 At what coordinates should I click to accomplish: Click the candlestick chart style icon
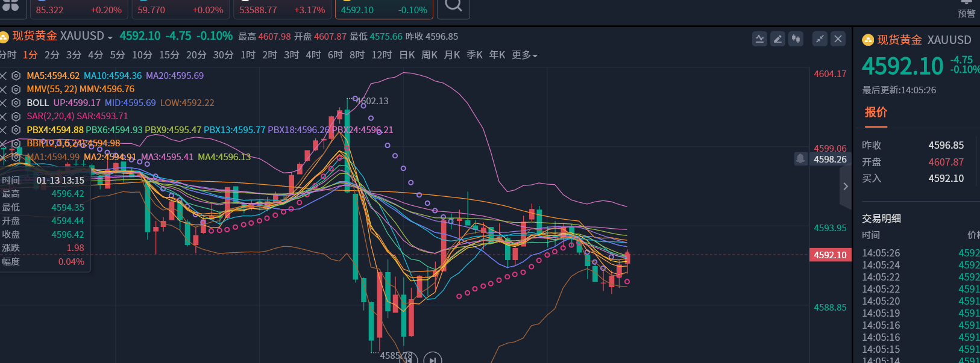[796, 39]
